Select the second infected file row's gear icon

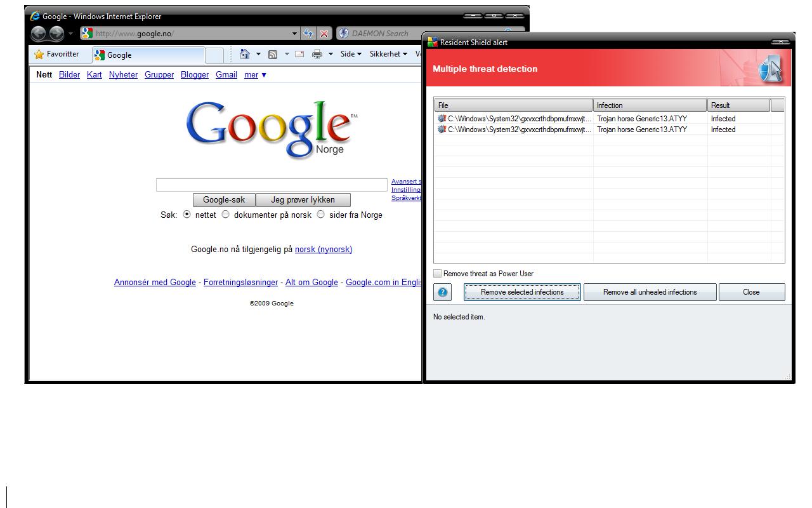pyautogui.click(x=442, y=130)
